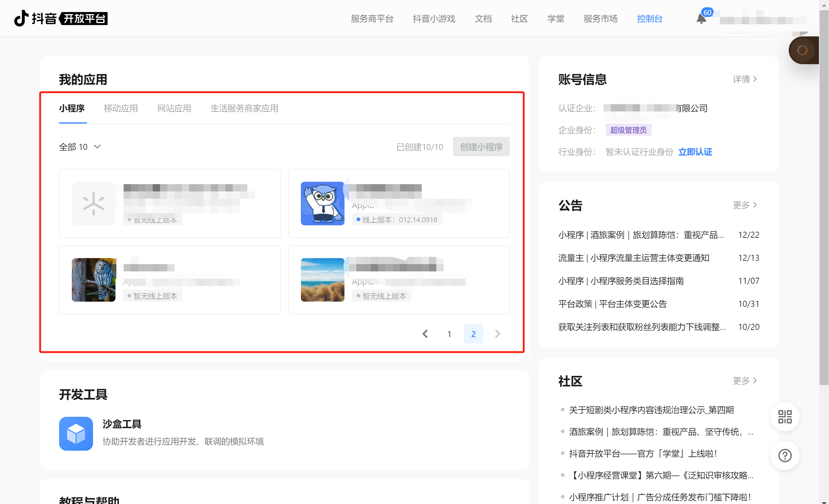The height and width of the screenshot is (504, 829).
Task: Open community post 抖音开放平台——官方「学堂」上线啦
Action: tap(643, 453)
